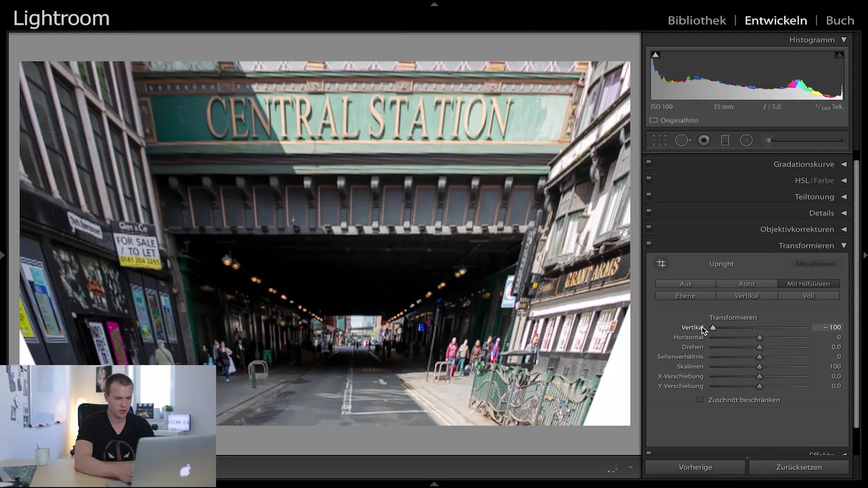
Task: Show the top panel arrow
Action: pos(434,4)
